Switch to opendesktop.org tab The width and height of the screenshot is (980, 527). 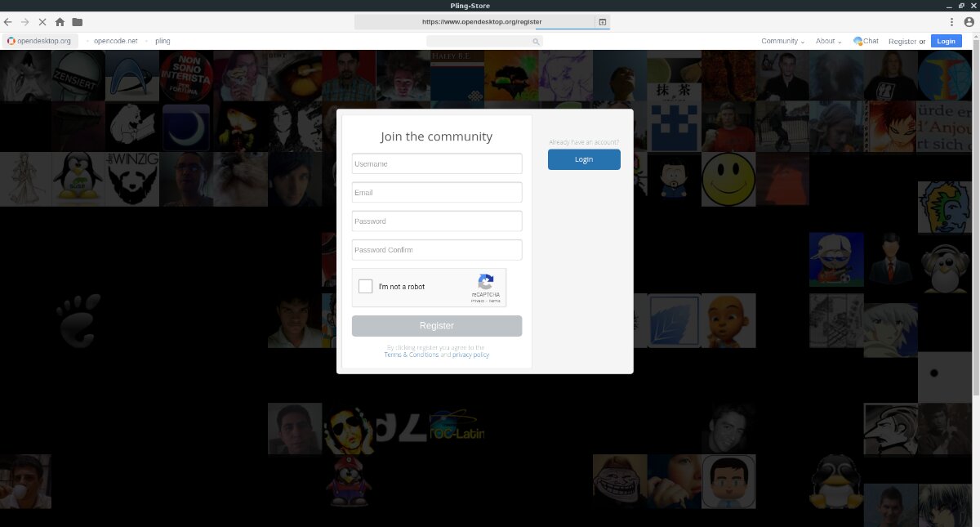click(x=39, y=41)
